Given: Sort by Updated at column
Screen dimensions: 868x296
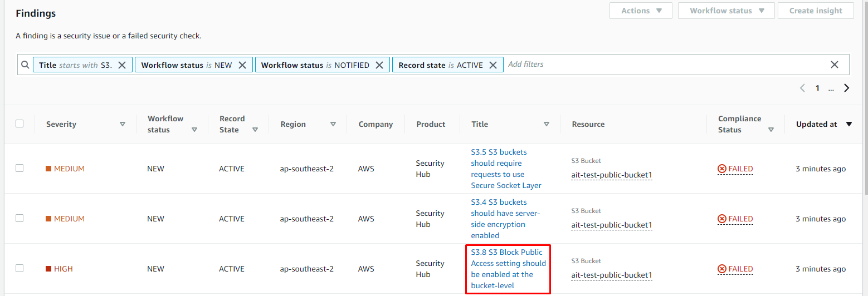Looking at the screenshot, I should [849, 124].
